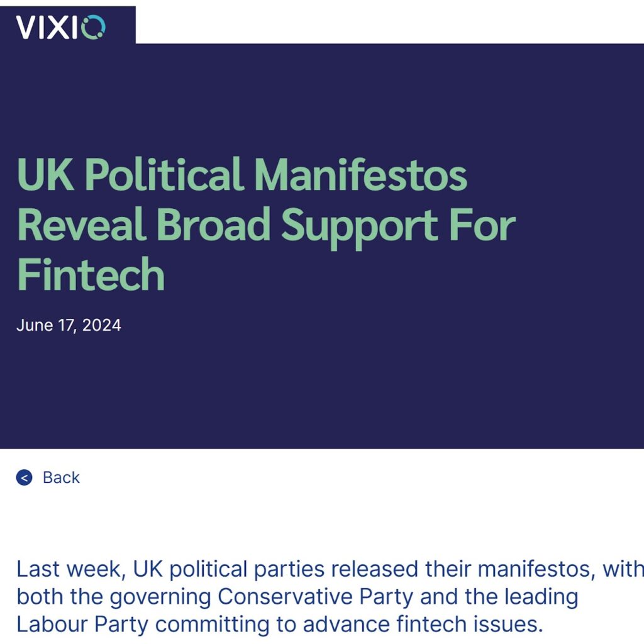The height and width of the screenshot is (644, 644).
Task: Click 'Conservative Party' in the intro text
Action: (x=315, y=596)
